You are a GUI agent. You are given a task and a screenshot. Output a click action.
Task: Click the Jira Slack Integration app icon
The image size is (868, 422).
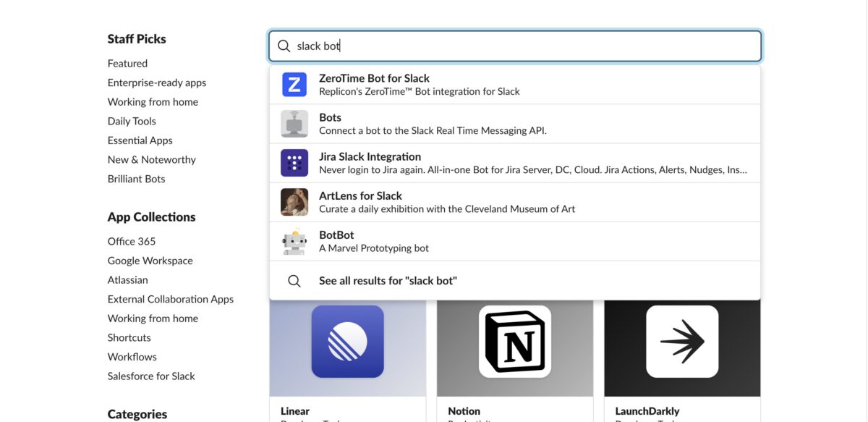coord(294,163)
